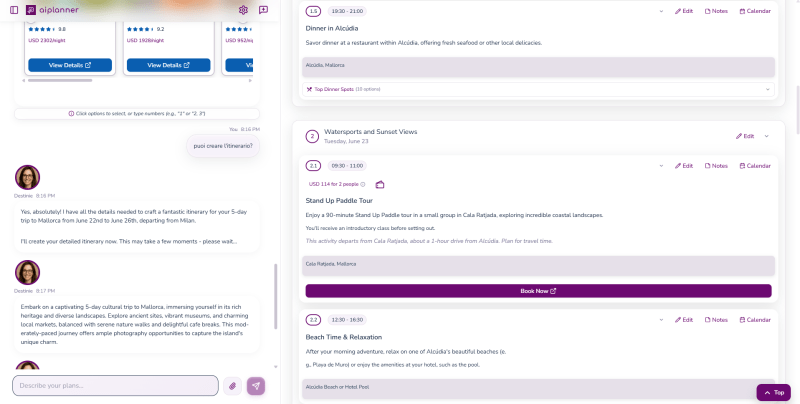
Task: Click the ticket icon beside USD 114 price
Action: coord(380,184)
